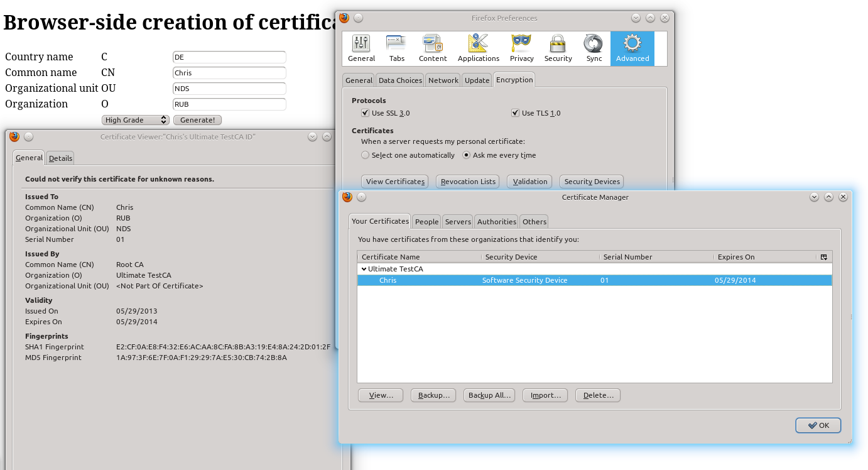The image size is (868, 470).
Task: Click Backup All... button
Action: coord(489,395)
